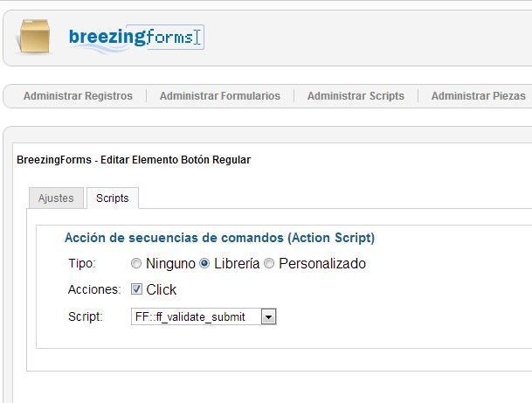
Task: Click the cardboard box logo icon
Action: click(x=34, y=37)
